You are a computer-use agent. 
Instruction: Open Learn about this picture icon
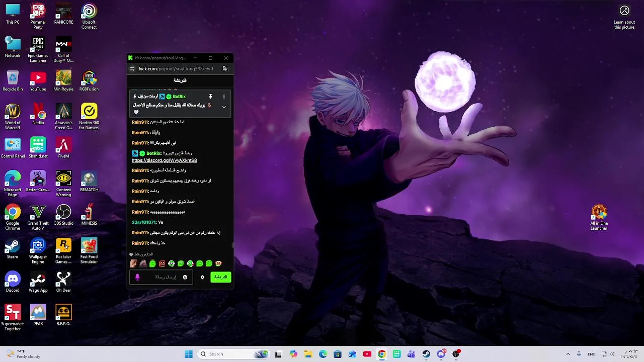click(624, 17)
